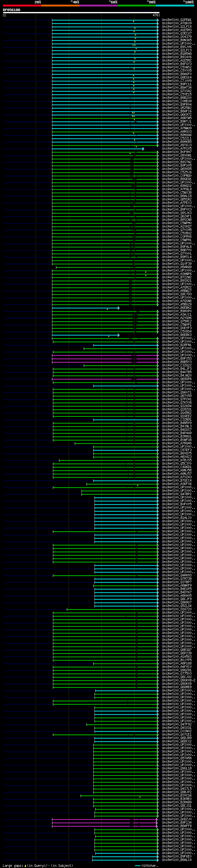This screenshot has width=197, height=868.
Task: Select the UniRef100_A3KFX6 label
Action: tap(176, 484)
